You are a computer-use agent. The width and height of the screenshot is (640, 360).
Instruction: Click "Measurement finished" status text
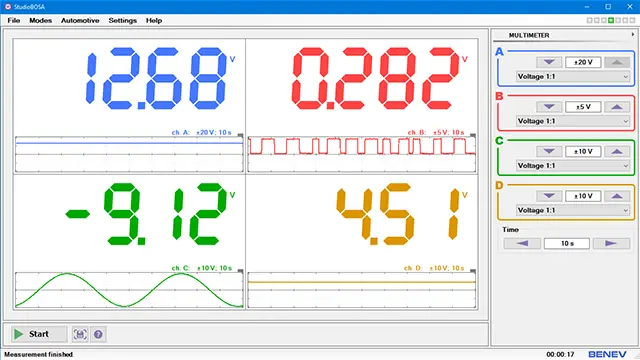[x=39, y=354]
